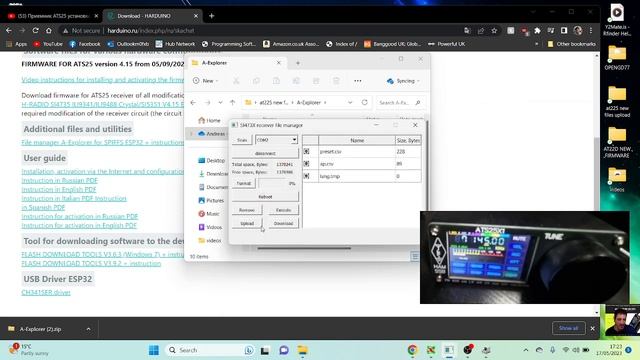Show hidden system tray icons
Screen dimensions: 640x360
[x=526, y=350]
